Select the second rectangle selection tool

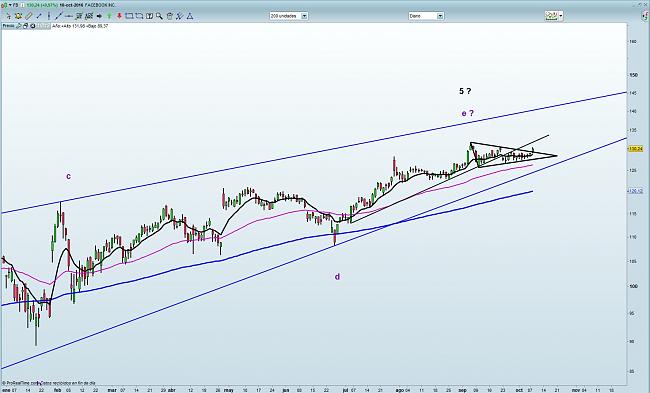tap(139, 16)
